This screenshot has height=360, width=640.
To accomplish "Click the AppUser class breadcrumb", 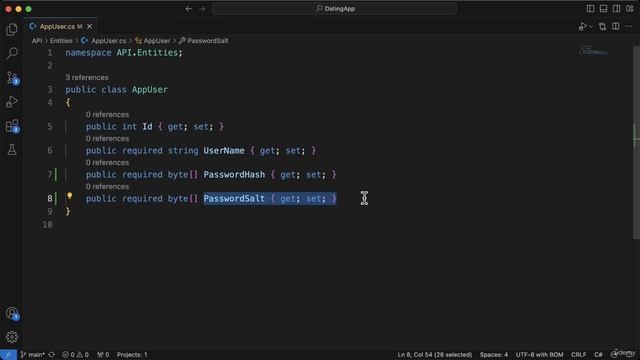I will tap(153, 41).
